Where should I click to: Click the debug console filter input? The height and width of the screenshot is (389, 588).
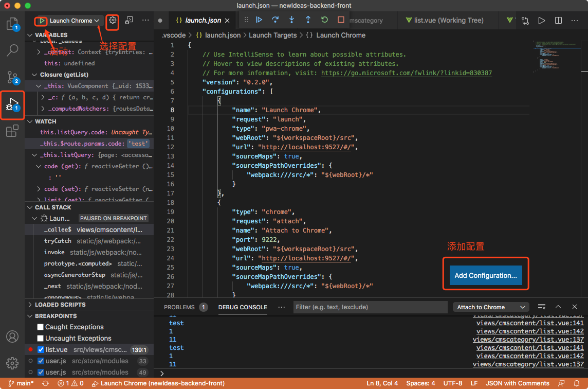click(370, 307)
